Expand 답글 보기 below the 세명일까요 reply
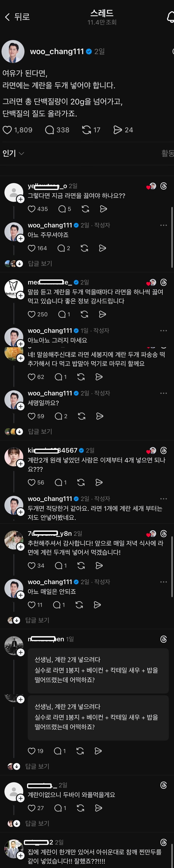The height and width of the screenshot is (868, 174). tap(40, 431)
